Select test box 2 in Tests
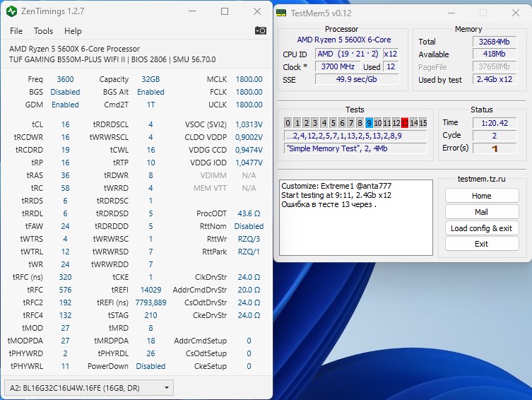 (306, 123)
